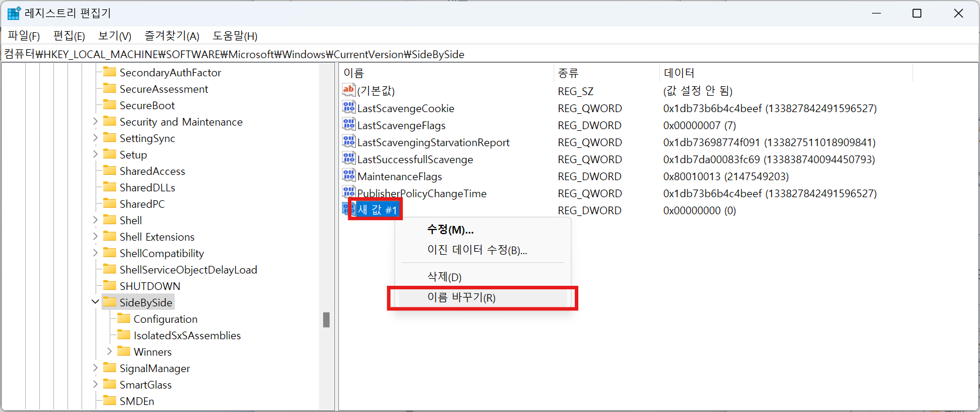Click the LastScavengeCookie binary value icon

349,107
